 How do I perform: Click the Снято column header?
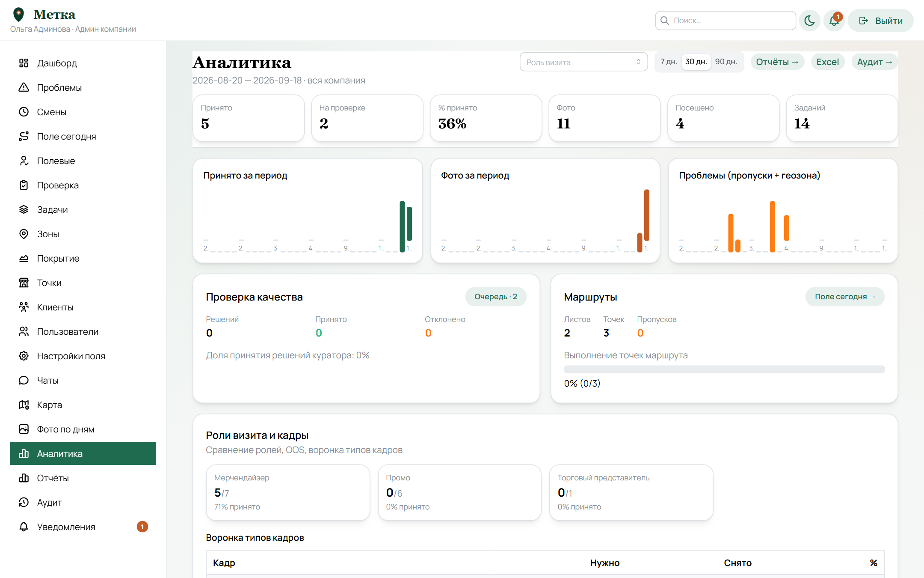[737, 563]
